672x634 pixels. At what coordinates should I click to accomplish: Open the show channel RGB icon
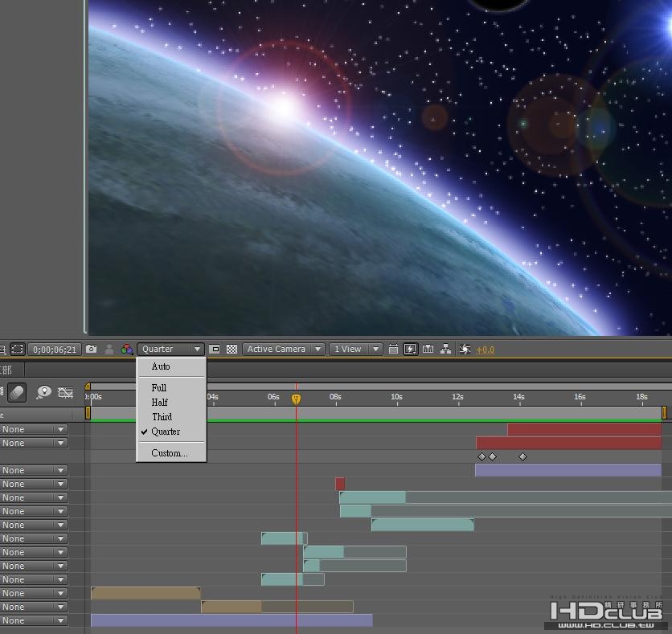click(126, 350)
